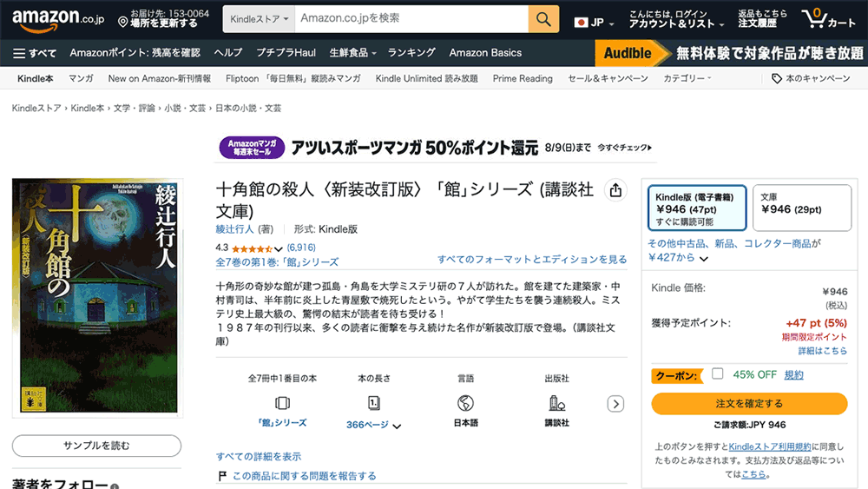Viewport: 868px width, 489px height.
Task: Open the Kindleストア利用規約 link
Action: tap(770, 446)
